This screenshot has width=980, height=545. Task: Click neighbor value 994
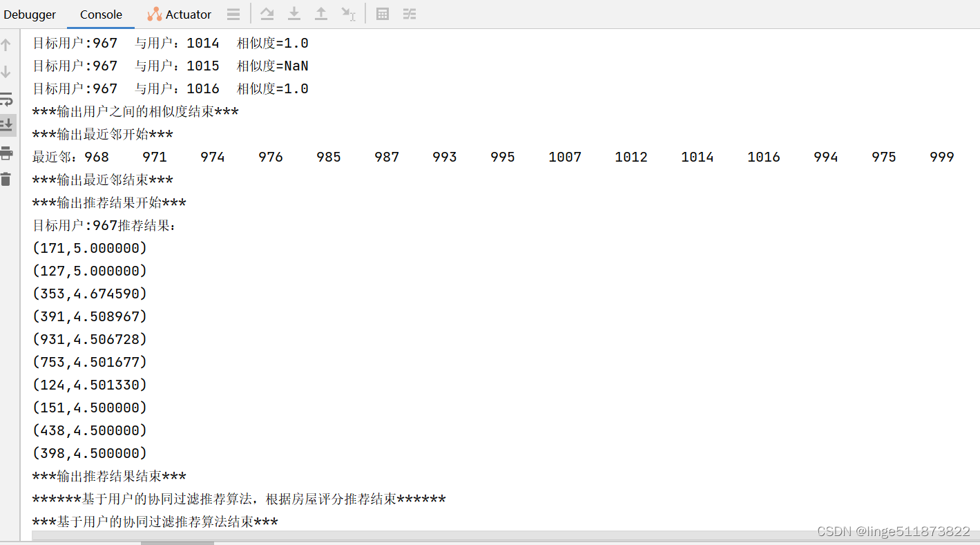pos(826,157)
